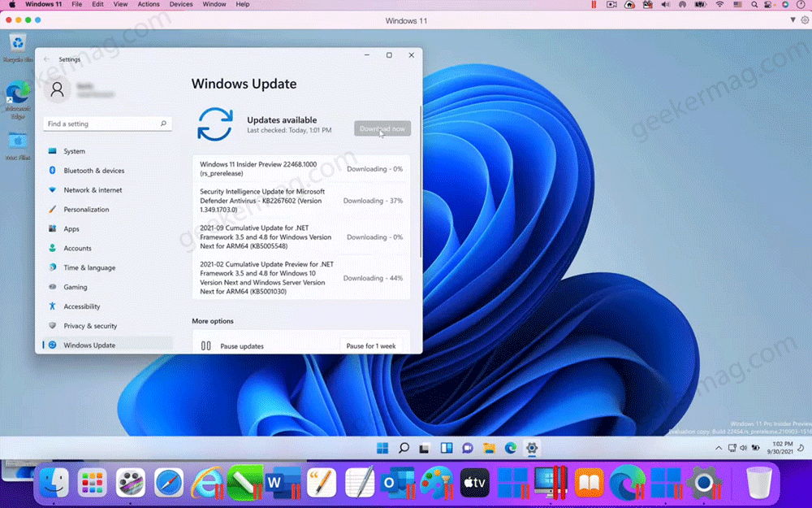Select the Windows 11 Insider Preview 22468.1000 update

coord(301,169)
